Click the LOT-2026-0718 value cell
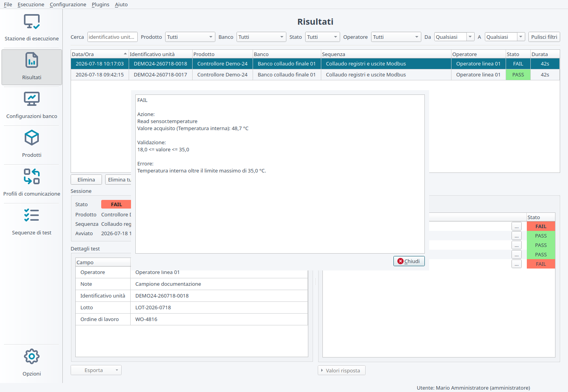 219,307
